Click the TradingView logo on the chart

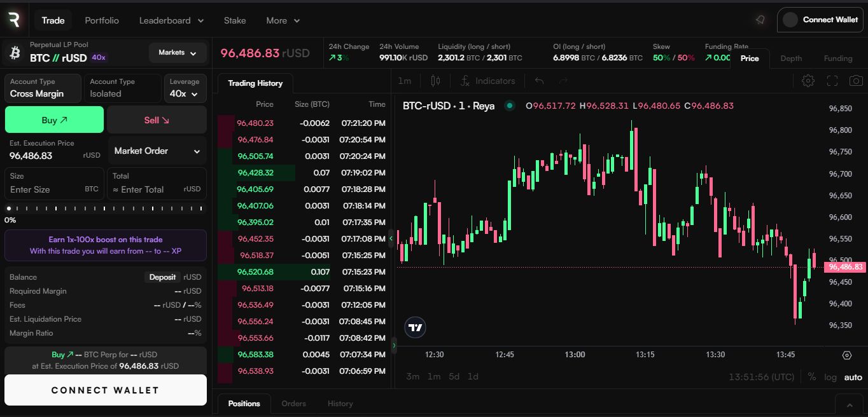pyautogui.click(x=416, y=328)
